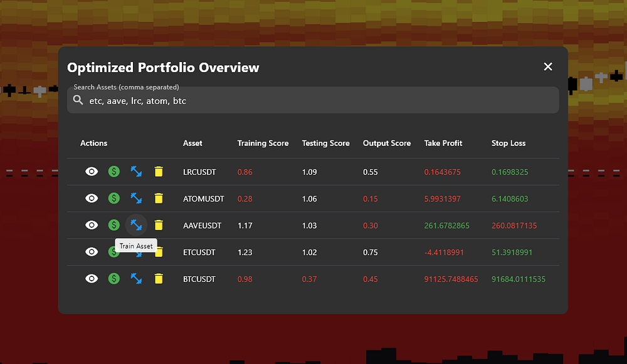Click take profit value -4.4118991

[444, 252]
